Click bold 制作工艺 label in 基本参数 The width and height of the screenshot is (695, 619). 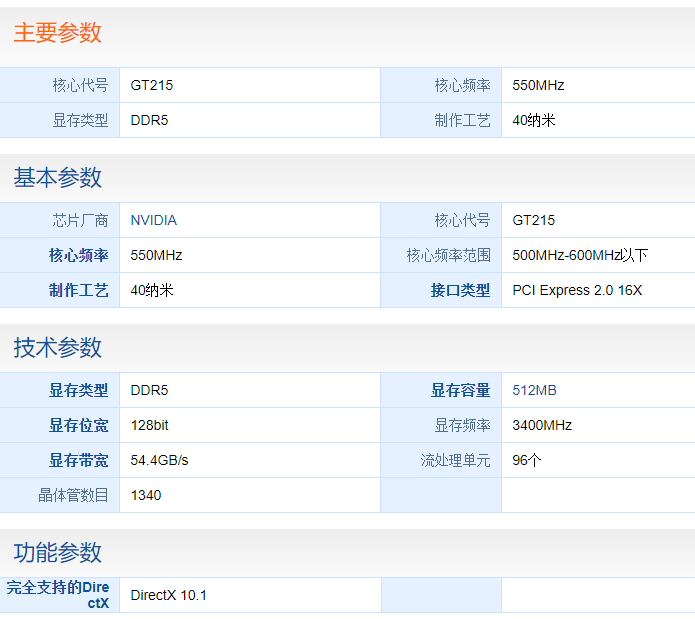(78, 290)
